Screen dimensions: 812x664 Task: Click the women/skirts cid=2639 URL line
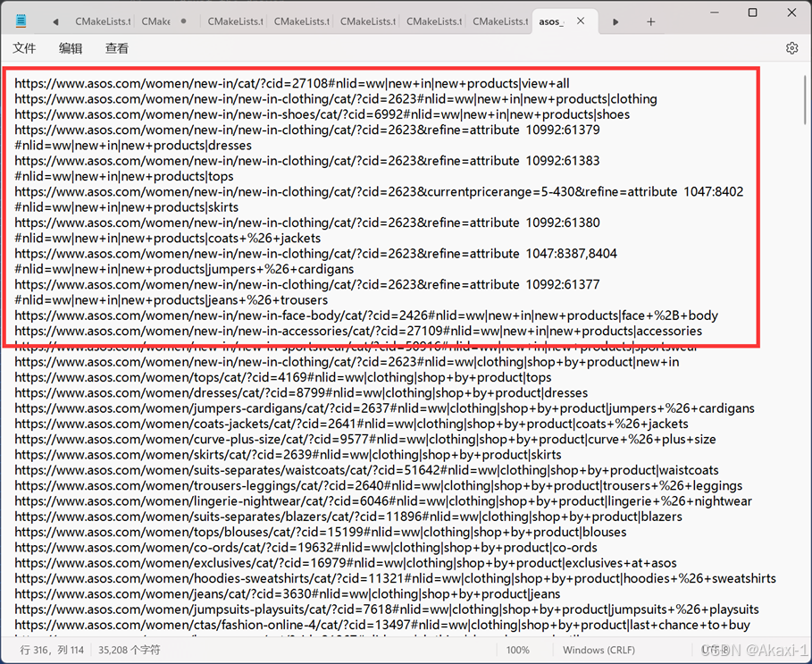288,455
